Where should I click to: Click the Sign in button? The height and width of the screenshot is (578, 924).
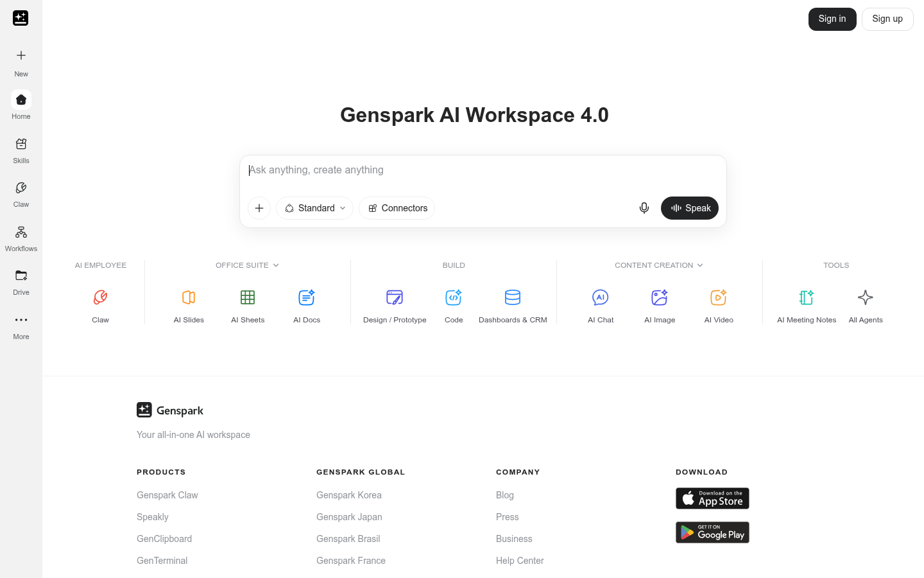[x=832, y=19]
